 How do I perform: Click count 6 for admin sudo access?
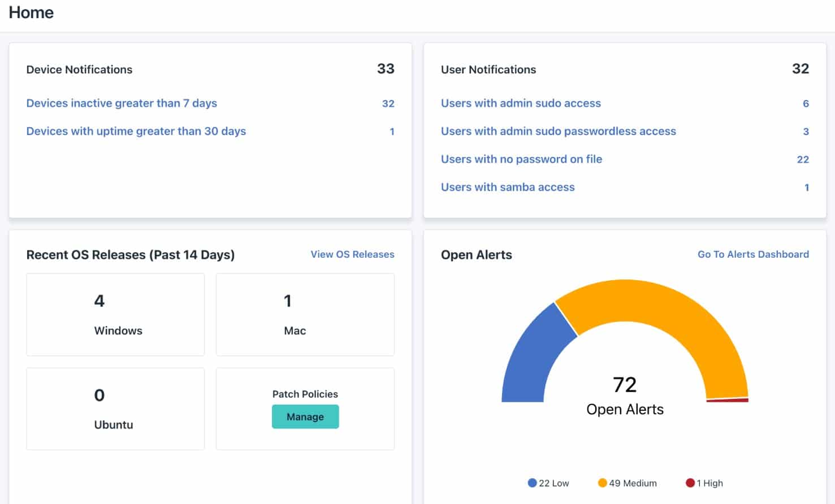(806, 103)
